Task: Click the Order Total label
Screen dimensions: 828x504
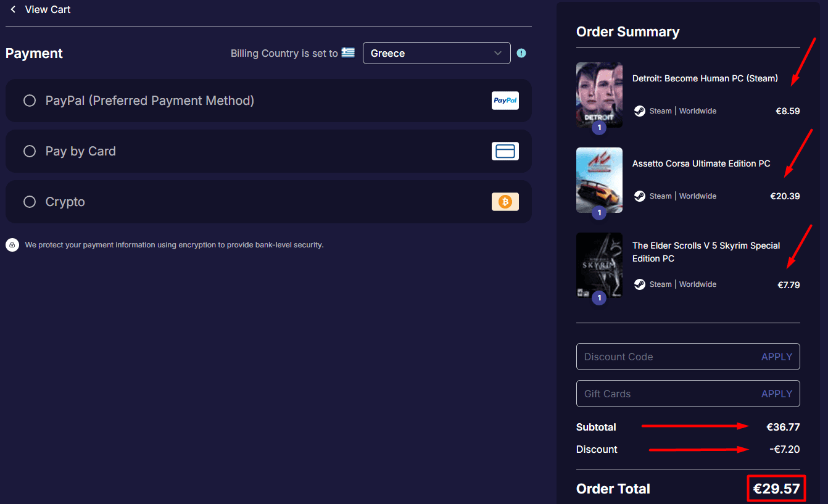Action: [x=613, y=489]
